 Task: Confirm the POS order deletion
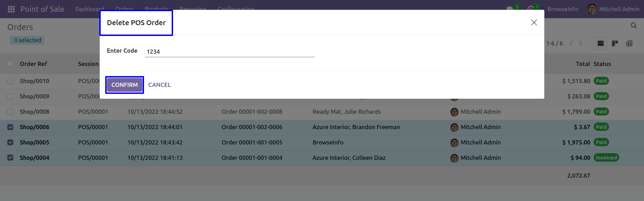(124, 85)
